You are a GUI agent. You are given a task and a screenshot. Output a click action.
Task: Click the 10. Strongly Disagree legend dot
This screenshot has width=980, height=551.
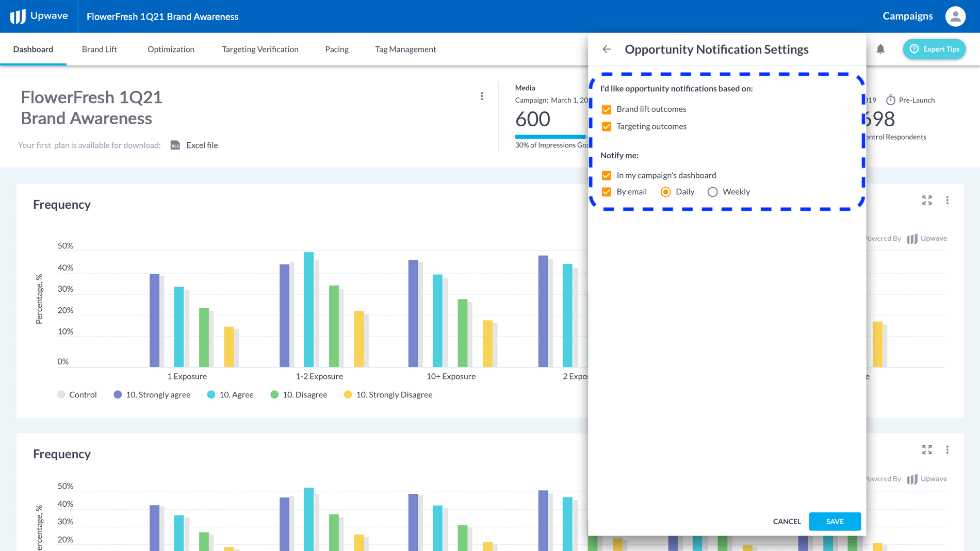[348, 395]
